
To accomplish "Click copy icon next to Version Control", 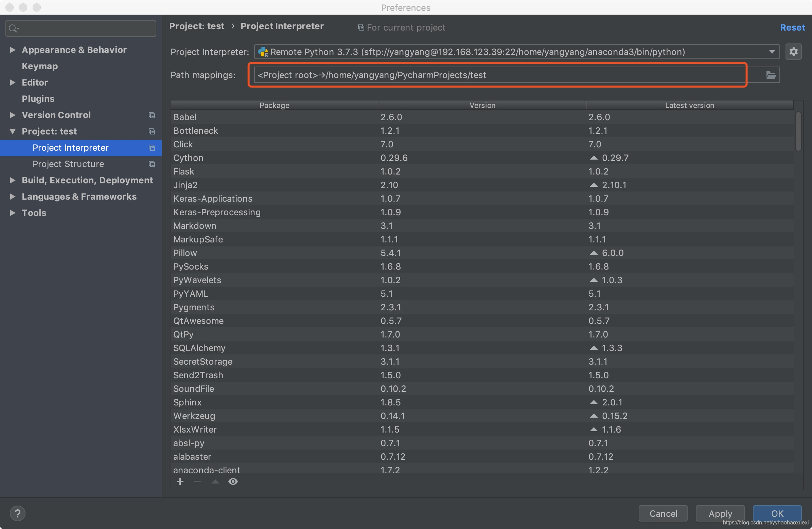I will click(x=152, y=115).
